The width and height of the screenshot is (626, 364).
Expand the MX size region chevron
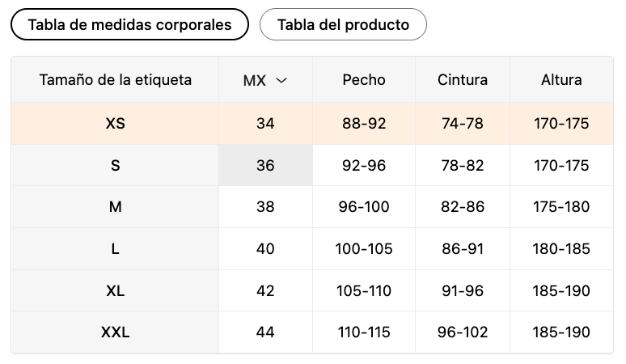point(281,80)
